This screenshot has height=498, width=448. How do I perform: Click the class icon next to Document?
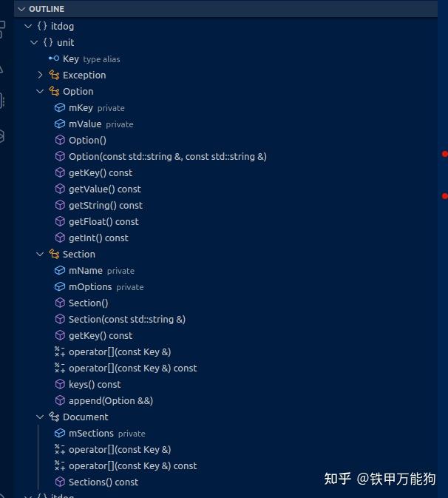coord(54,417)
